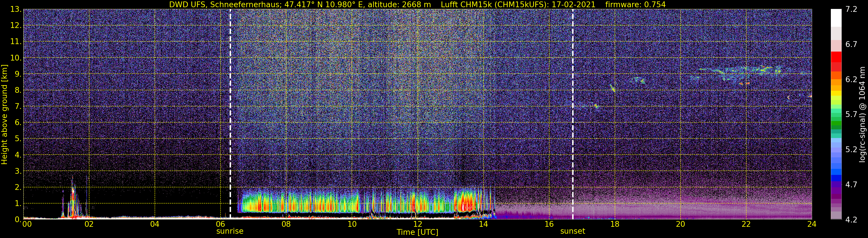
Task: Click the "18" time axis tick label
Action: click(x=614, y=224)
